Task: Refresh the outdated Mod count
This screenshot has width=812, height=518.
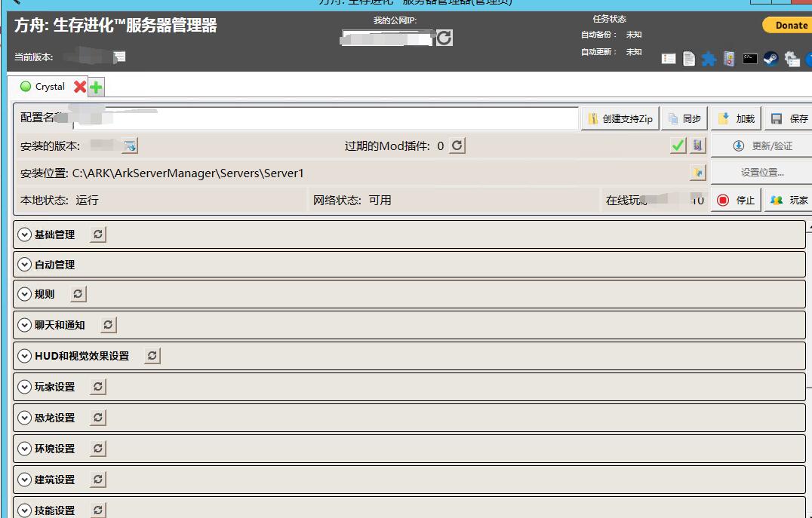Action: [x=457, y=146]
